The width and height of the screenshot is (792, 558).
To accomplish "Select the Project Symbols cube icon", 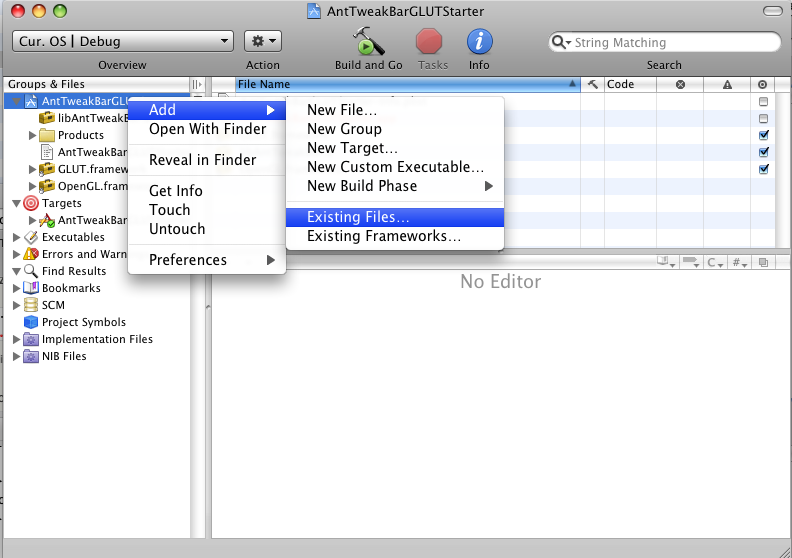I will (30, 322).
